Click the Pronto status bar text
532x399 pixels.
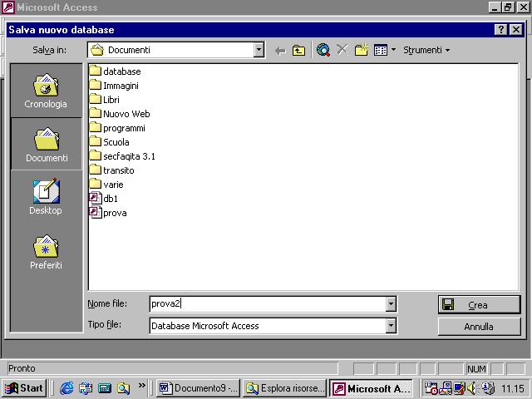(22, 368)
